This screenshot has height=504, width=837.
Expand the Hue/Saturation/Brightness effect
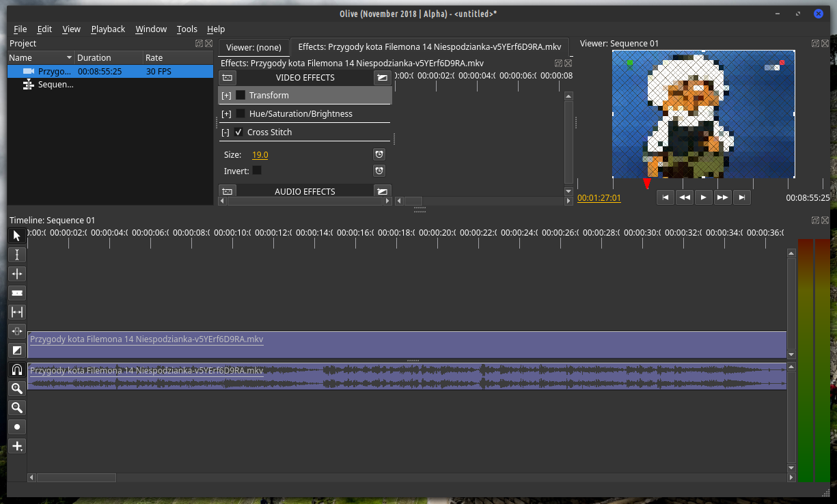tap(226, 114)
